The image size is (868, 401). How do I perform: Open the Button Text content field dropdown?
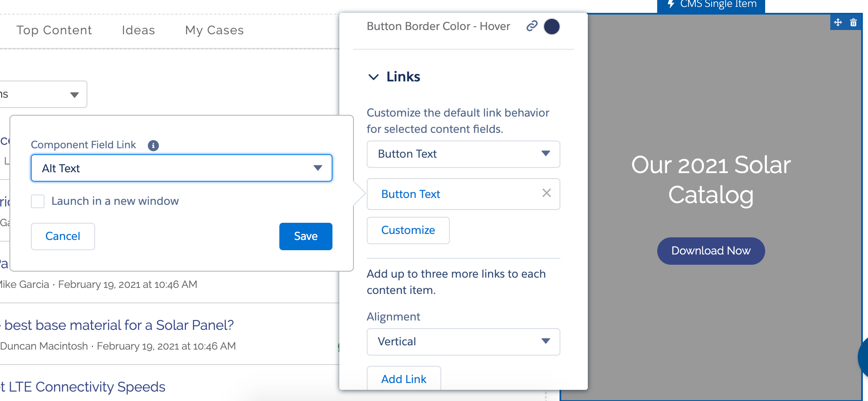[463, 154]
